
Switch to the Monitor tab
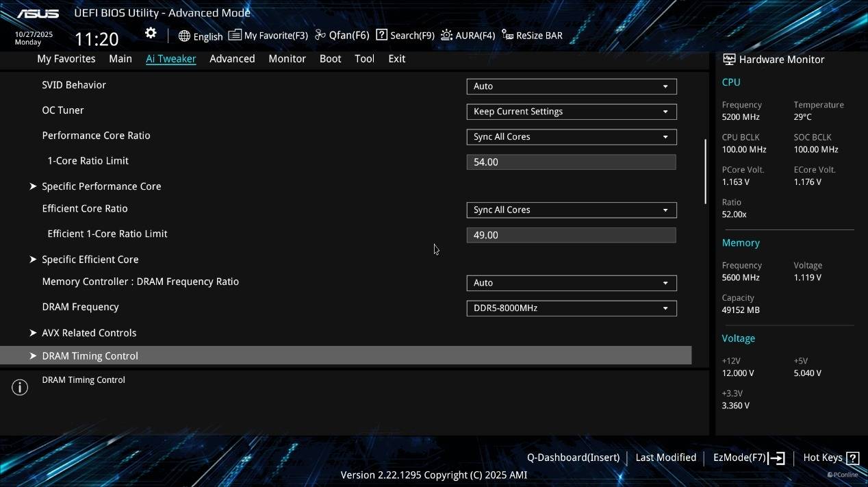[287, 59]
